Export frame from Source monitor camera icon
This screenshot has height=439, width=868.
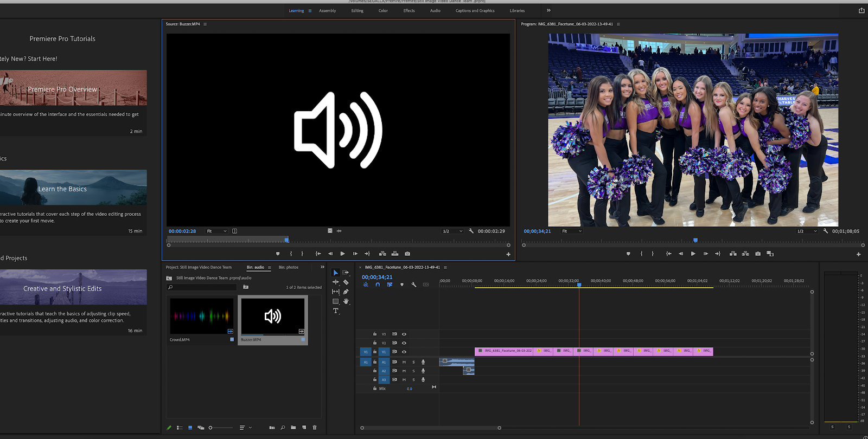click(x=407, y=254)
